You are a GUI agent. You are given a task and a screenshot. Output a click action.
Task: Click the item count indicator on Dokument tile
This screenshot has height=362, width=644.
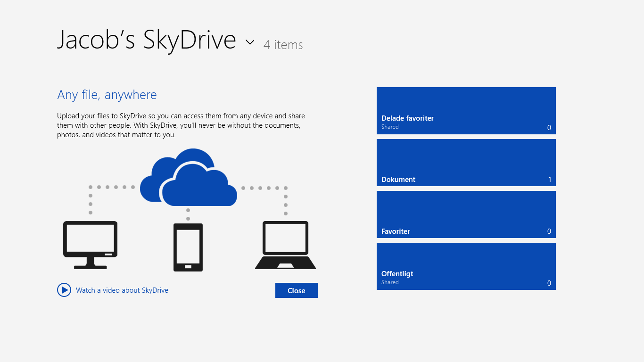[549, 179]
